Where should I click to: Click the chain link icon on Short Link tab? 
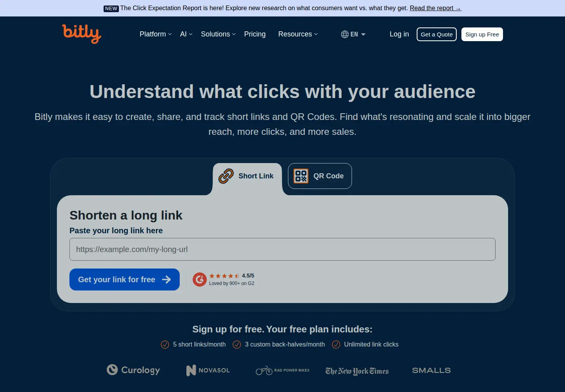(x=226, y=176)
